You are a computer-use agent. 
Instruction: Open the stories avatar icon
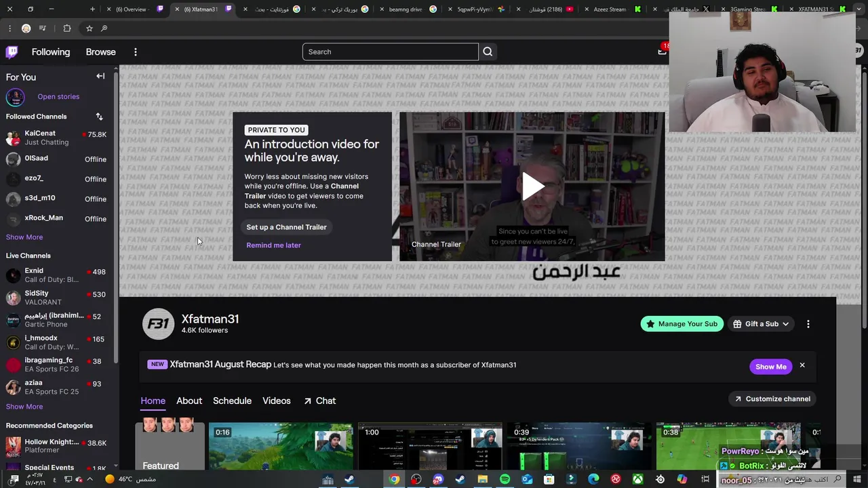(15, 97)
